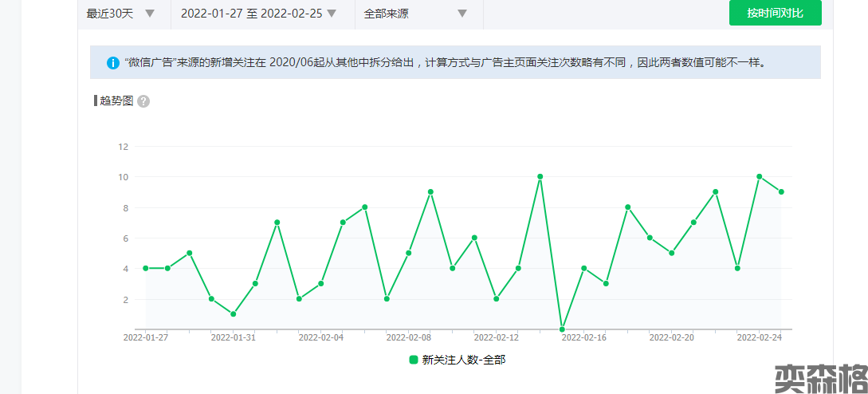The height and width of the screenshot is (394, 868).
Task: Click the data point above 2022-02-08 label
Action: pyautogui.click(x=409, y=253)
